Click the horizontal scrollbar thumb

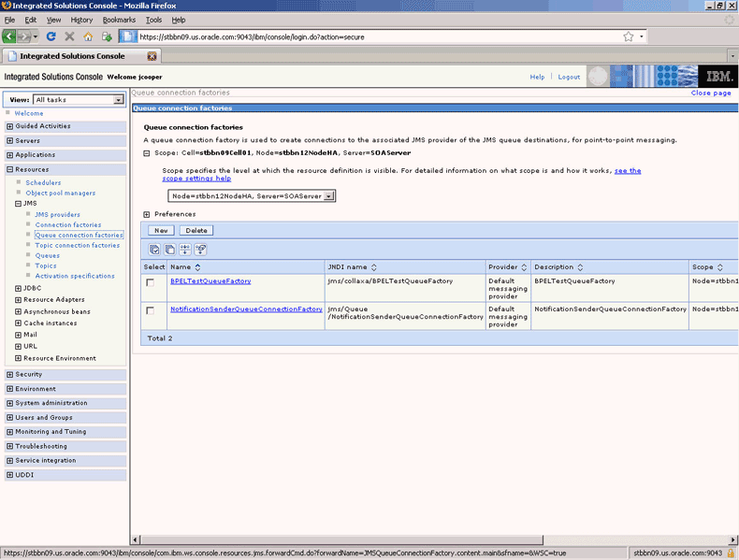pyautogui.click(x=342, y=539)
